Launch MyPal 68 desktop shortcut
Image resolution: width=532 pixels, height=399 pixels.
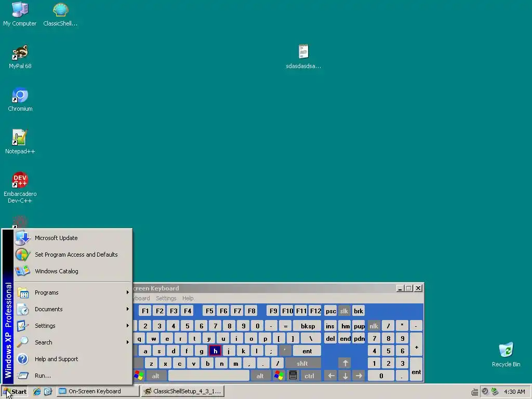tap(20, 57)
